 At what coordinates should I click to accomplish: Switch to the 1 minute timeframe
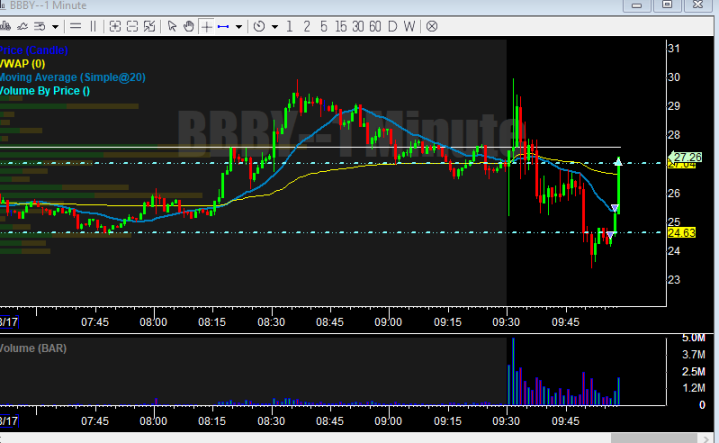pos(289,27)
